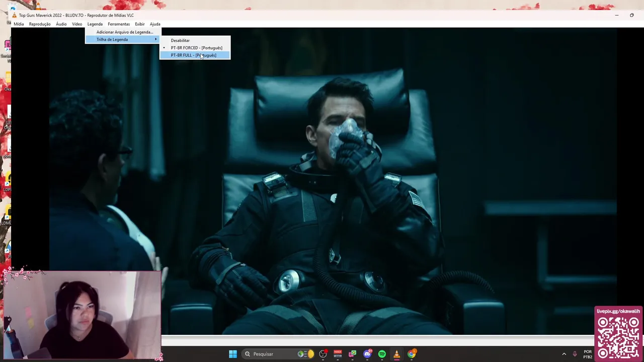Open Spotify from the taskbar
Image resolution: width=644 pixels, height=362 pixels.
pos(382,354)
